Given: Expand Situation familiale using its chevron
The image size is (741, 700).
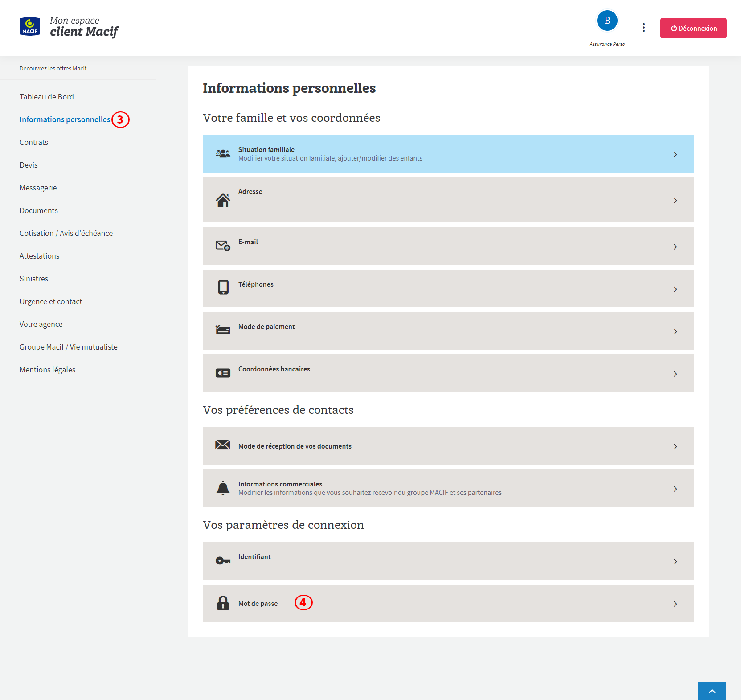Looking at the screenshot, I should pos(675,155).
